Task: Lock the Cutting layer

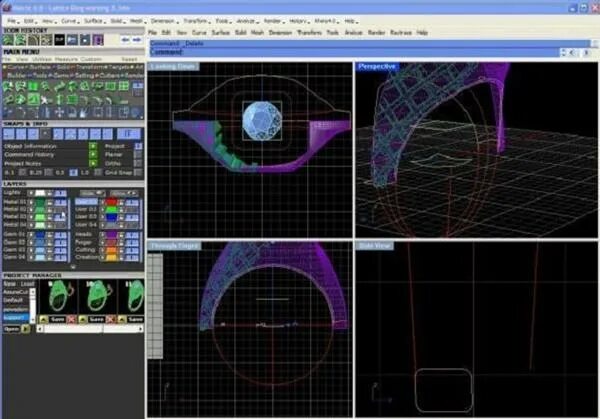Action: (x=121, y=251)
